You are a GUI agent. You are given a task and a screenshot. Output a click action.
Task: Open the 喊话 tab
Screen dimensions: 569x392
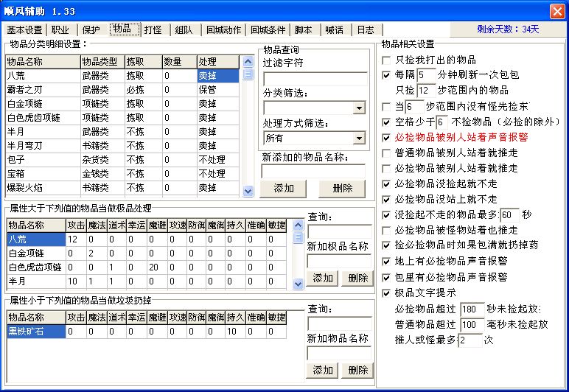[x=335, y=29]
